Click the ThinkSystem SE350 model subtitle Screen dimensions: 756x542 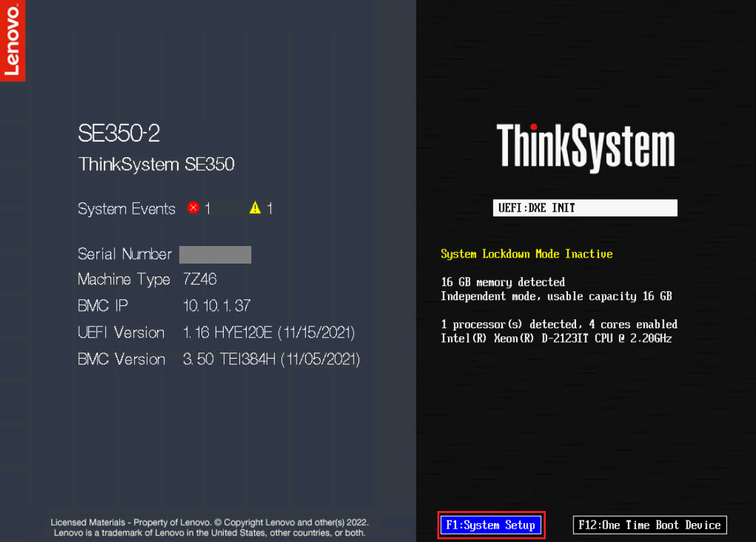156,164
